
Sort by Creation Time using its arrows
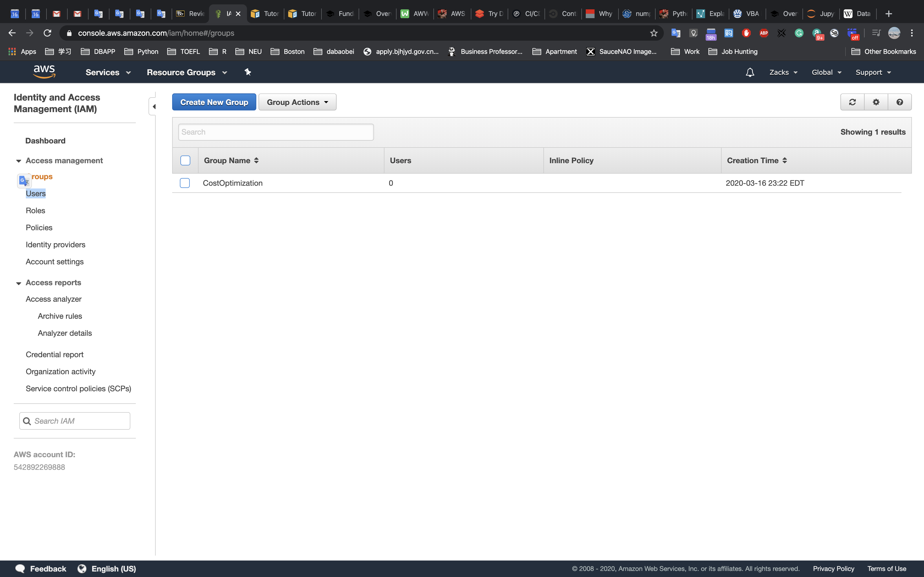point(785,161)
